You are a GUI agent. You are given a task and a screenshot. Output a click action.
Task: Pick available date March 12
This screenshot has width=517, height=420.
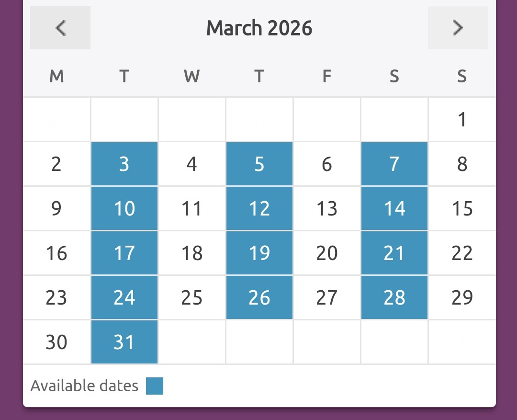(x=259, y=208)
